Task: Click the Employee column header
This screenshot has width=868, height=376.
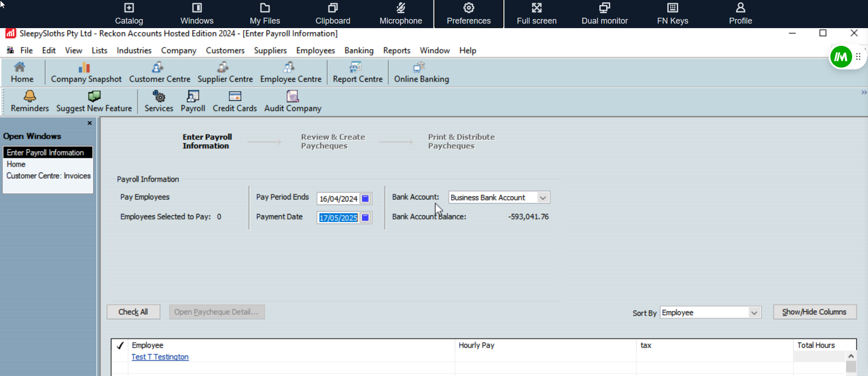Action: [292, 345]
